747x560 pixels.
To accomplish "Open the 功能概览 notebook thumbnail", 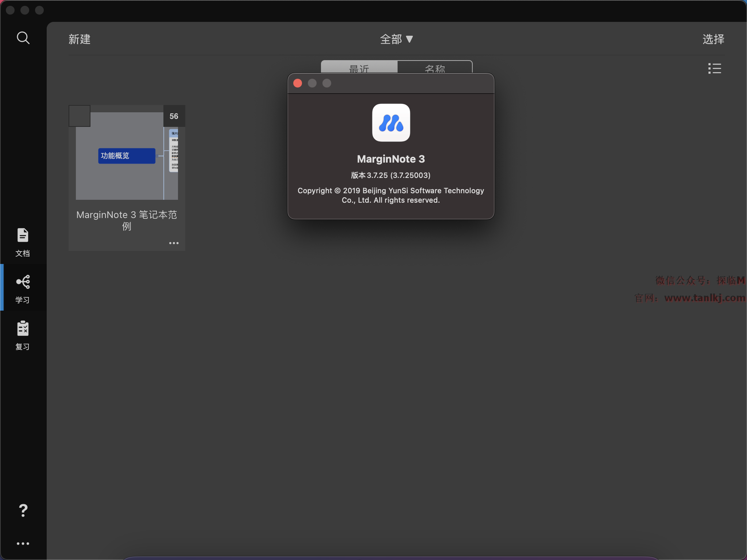I will pos(127,156).
